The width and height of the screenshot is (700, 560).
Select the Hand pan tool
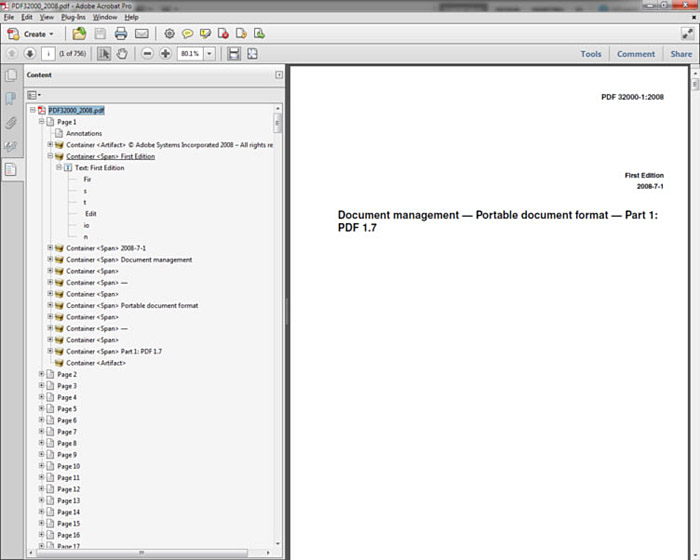pyautogui.click(x=122, y=54)
